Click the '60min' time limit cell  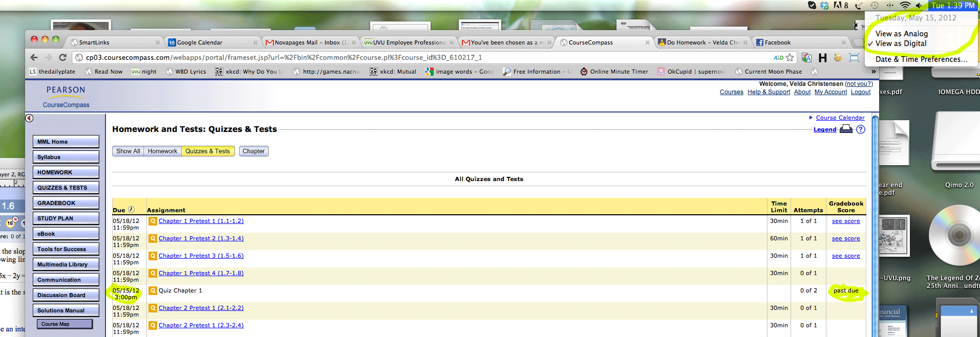pos(779,238)
